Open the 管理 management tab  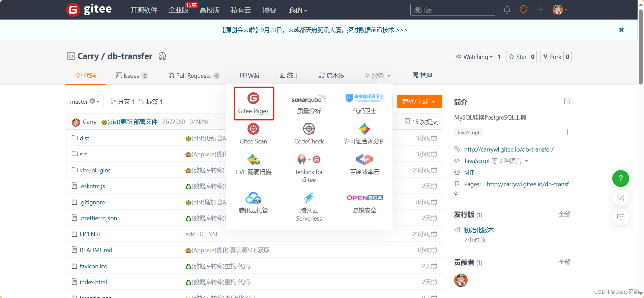pos(422,75)
